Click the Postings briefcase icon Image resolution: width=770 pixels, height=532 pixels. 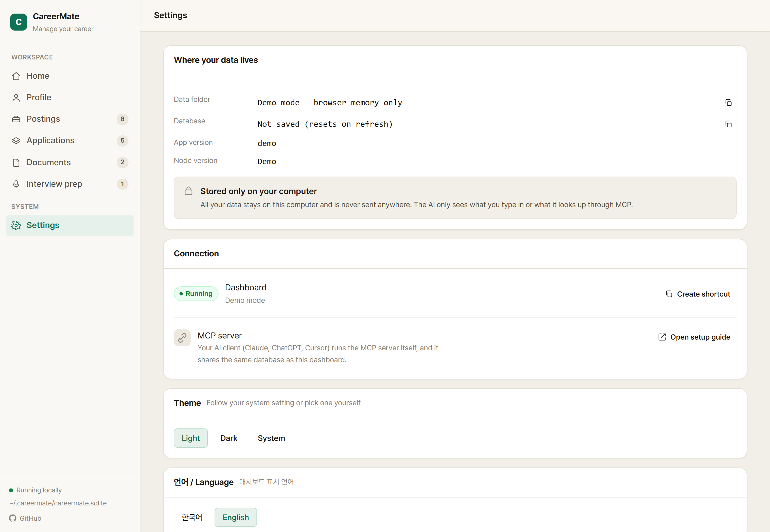16,119
